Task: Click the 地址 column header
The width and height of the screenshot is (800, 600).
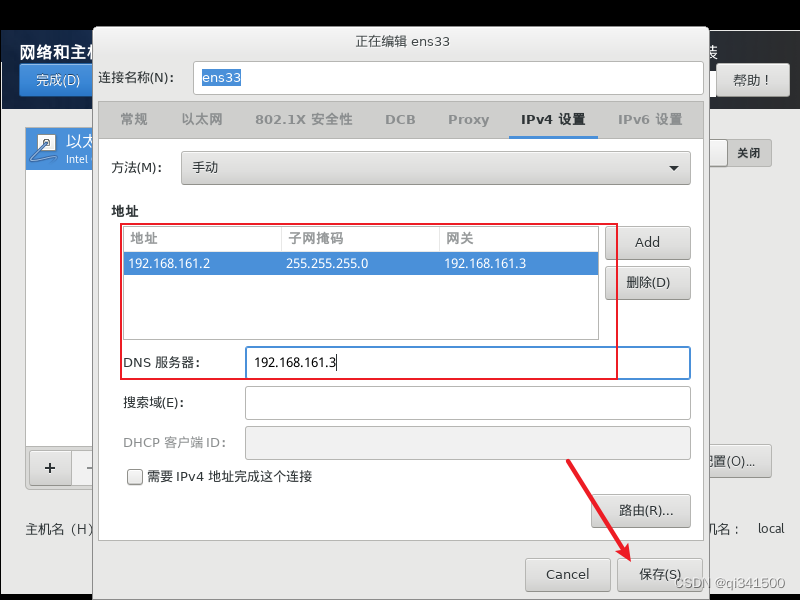Action: 203,239
